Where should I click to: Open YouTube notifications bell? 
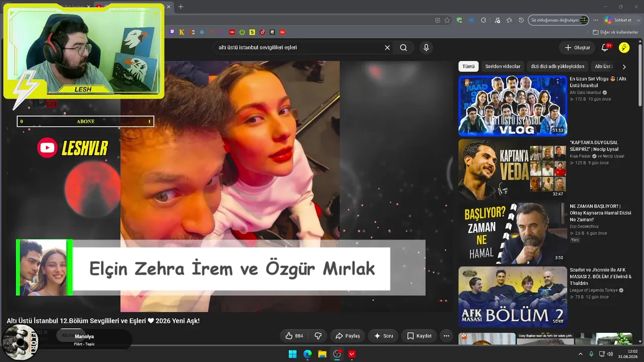(605, 48)
